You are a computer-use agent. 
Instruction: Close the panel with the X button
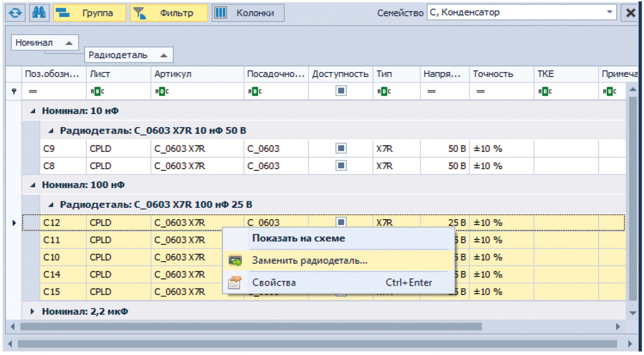point(630,13)
